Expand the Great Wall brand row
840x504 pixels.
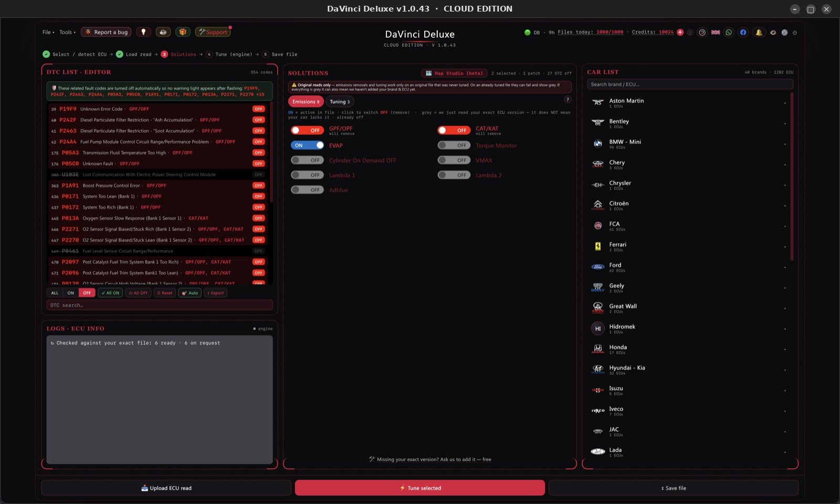click(x=689, y=308)
